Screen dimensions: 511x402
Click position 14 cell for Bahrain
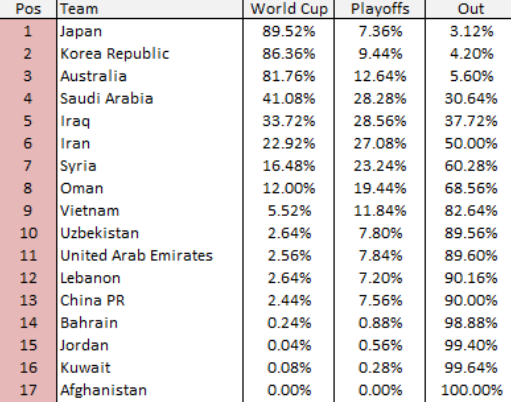coord(28,323)
